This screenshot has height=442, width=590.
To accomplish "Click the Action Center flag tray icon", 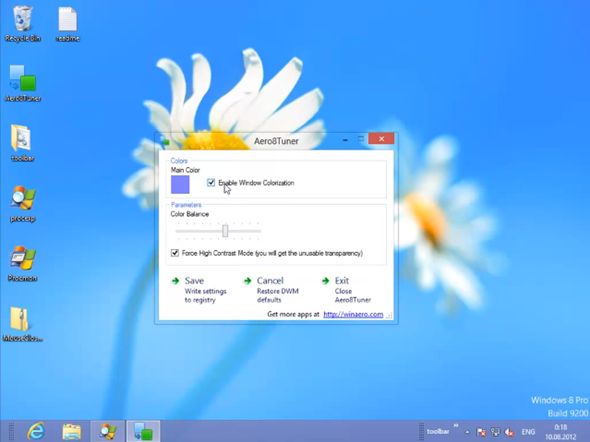I will pos(481,432).
